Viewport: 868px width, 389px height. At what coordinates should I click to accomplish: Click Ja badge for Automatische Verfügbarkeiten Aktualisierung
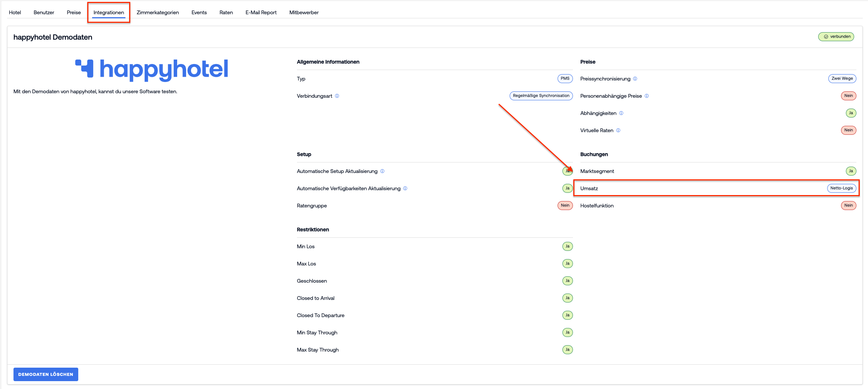[568, 188]
